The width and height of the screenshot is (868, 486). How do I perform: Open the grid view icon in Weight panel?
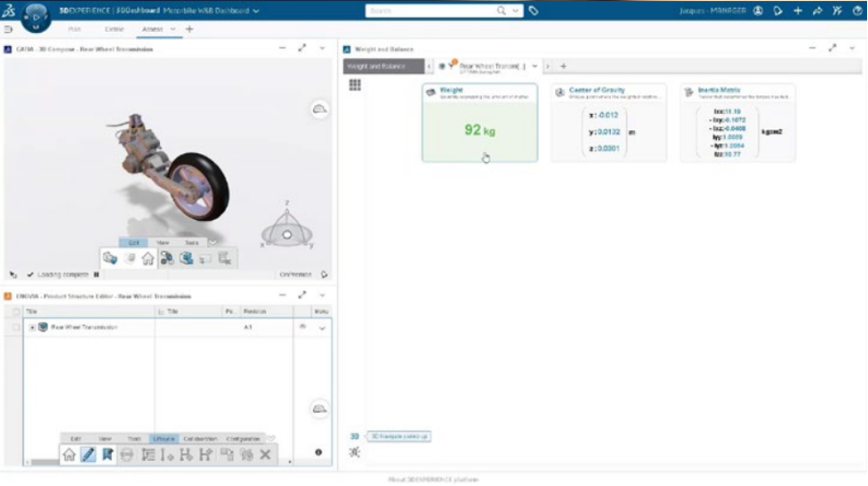pos(355,85)
